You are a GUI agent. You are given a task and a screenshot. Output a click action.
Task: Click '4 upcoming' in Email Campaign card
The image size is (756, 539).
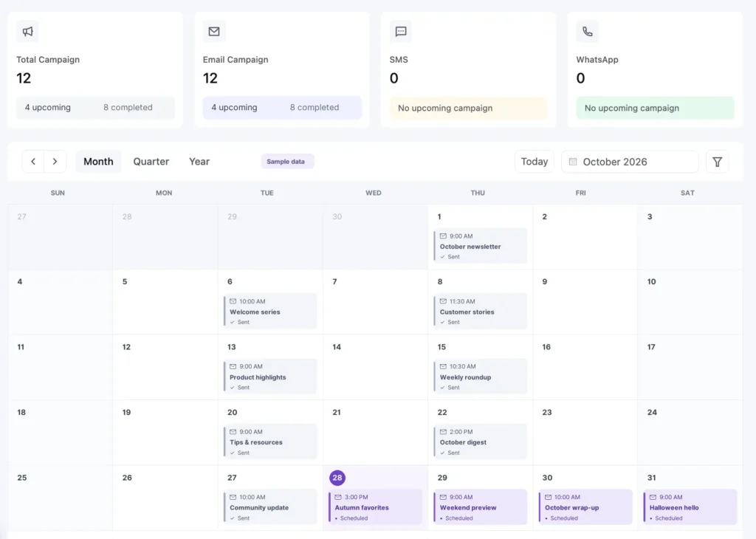point(234,108)
